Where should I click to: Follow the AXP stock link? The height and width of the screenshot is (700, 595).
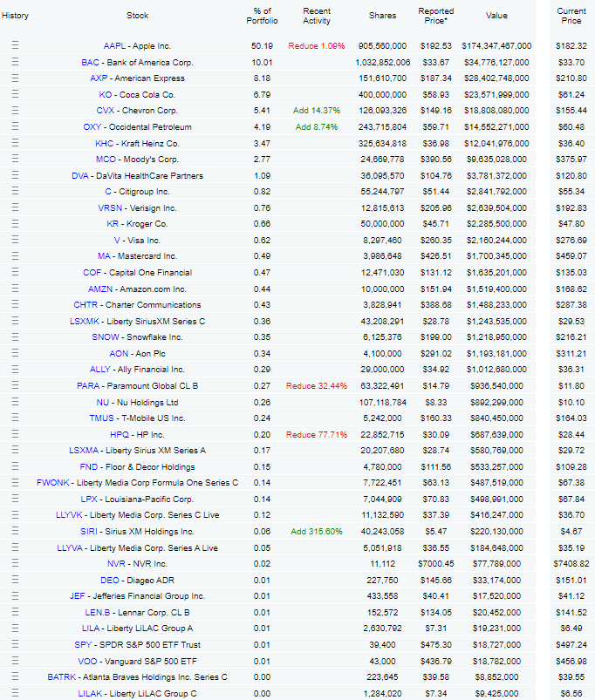coord(99,78)
